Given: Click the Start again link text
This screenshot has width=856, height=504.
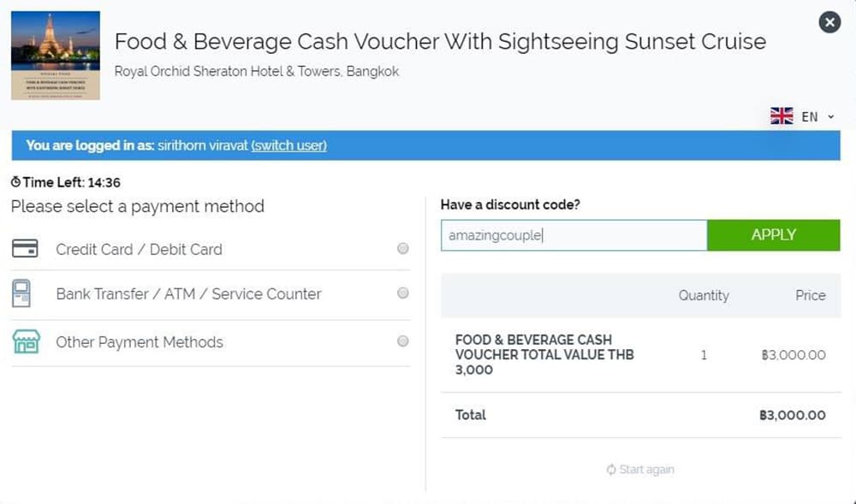Looking at the screenshot, I should click(647, 470).
